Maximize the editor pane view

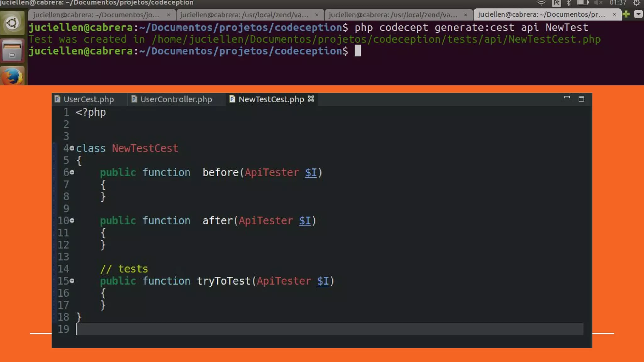tap(581, 99)
